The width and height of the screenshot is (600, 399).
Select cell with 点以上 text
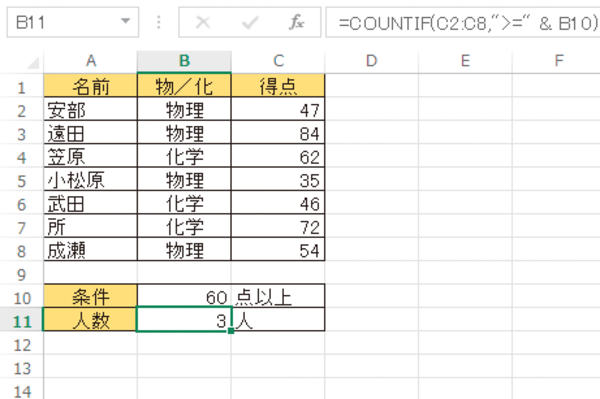point(278,296)
